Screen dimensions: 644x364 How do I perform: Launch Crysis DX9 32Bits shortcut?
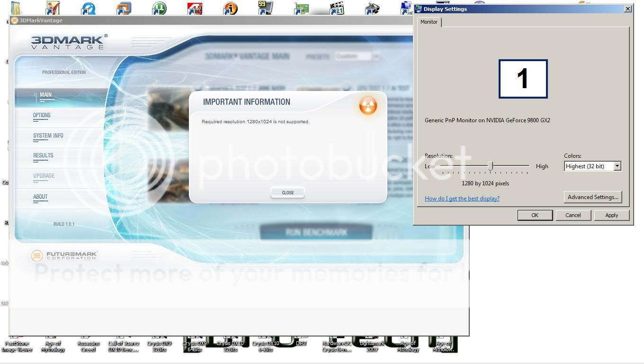(159, 346)
